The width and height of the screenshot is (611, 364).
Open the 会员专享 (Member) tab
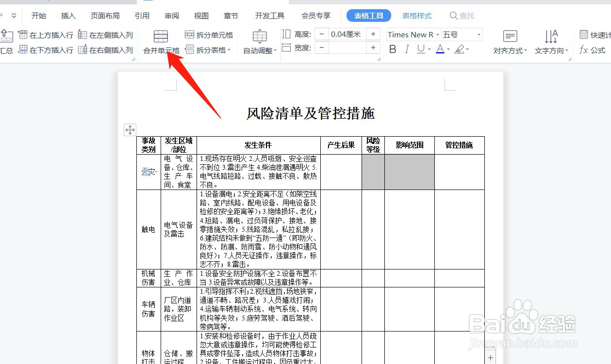coord(316,16)
